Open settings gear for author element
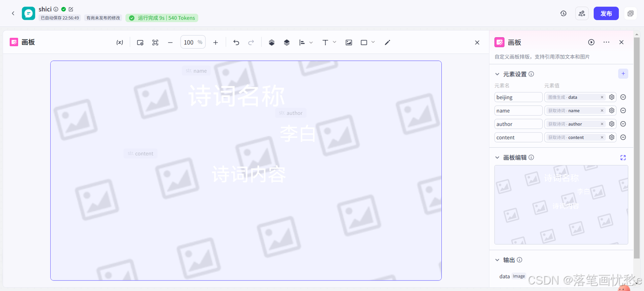Image resolution: width=644 pixels, height=291 pixels. (x=612, y=124)
